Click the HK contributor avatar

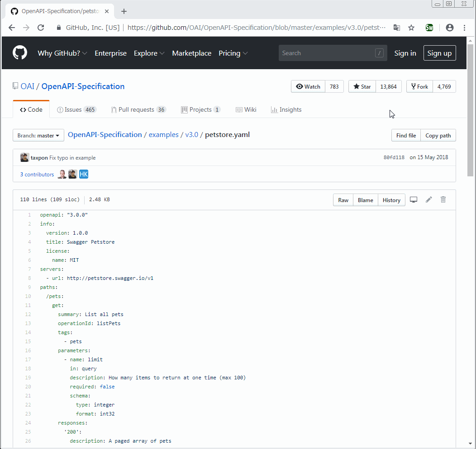coord(84,174)
